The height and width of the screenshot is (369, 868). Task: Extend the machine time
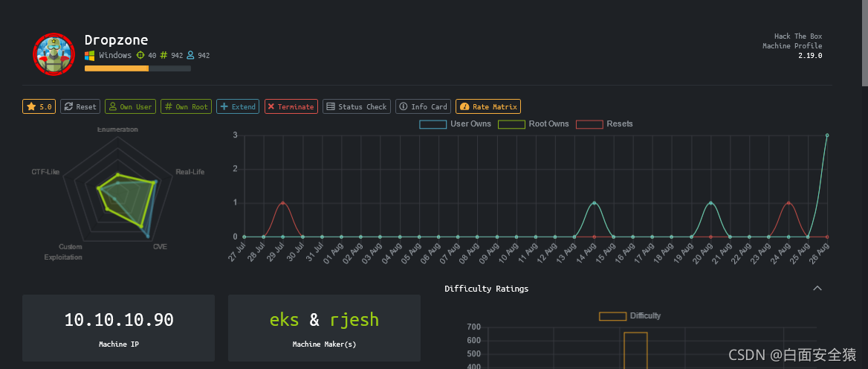[238, 106]
